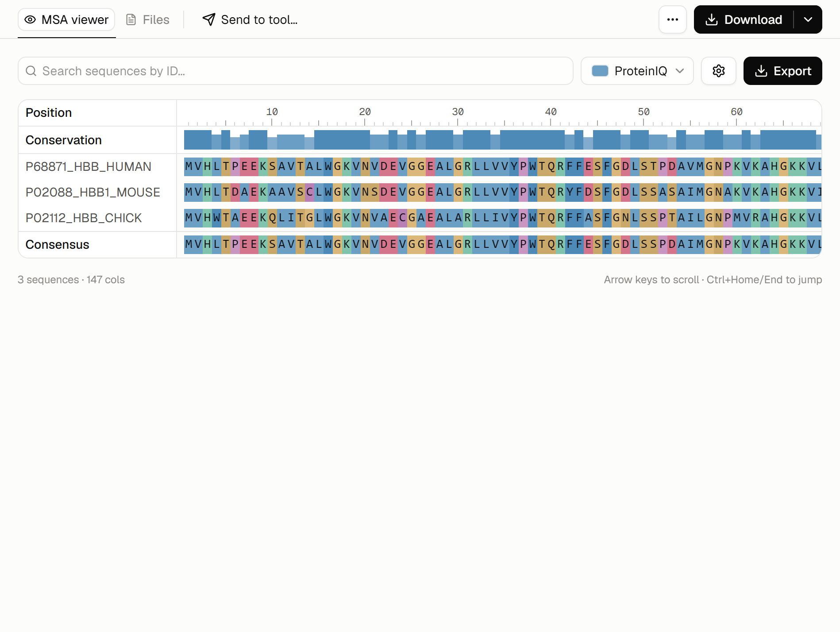The width and height of the screenshot is (840, 632).
Task: Click the first residue M in HUMAN sequence
Action: (x=189, y=166)
